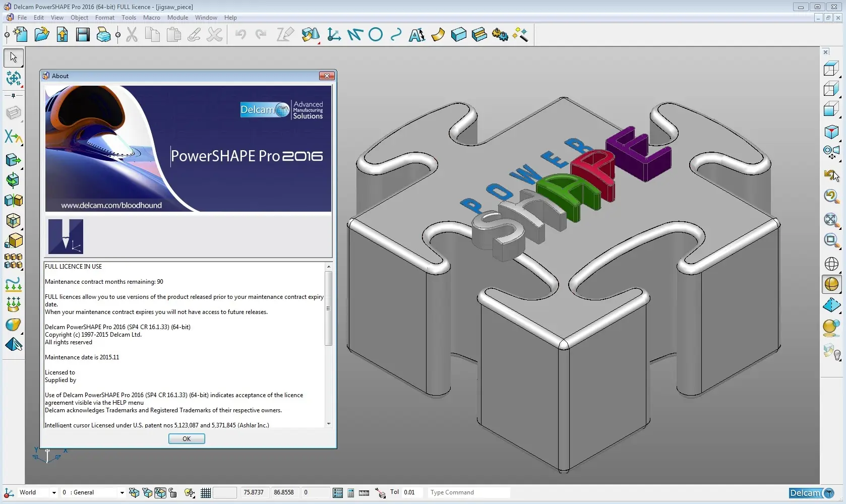Click the About text scrollbar down arrow
This screenshot has width=846, height=504.
click(x=329, y=424)
